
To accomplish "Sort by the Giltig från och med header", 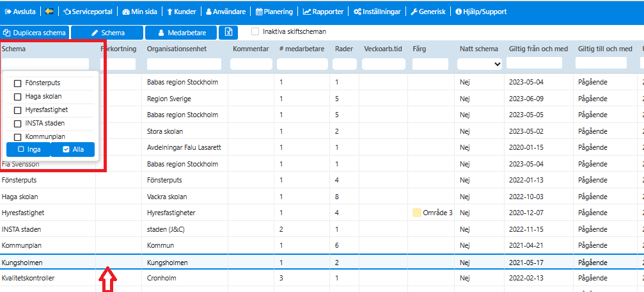I will pos(538,49).
